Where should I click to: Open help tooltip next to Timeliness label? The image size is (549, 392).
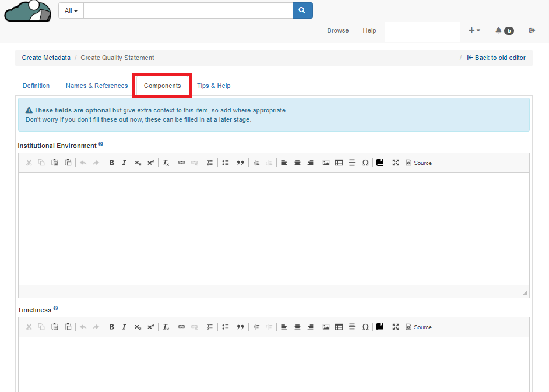pos(56,309)
